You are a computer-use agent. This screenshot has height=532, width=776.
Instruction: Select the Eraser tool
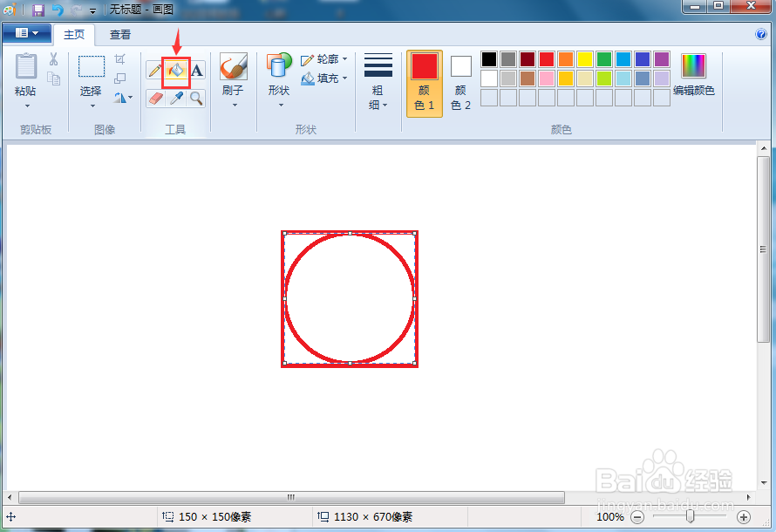pos(155,99)
